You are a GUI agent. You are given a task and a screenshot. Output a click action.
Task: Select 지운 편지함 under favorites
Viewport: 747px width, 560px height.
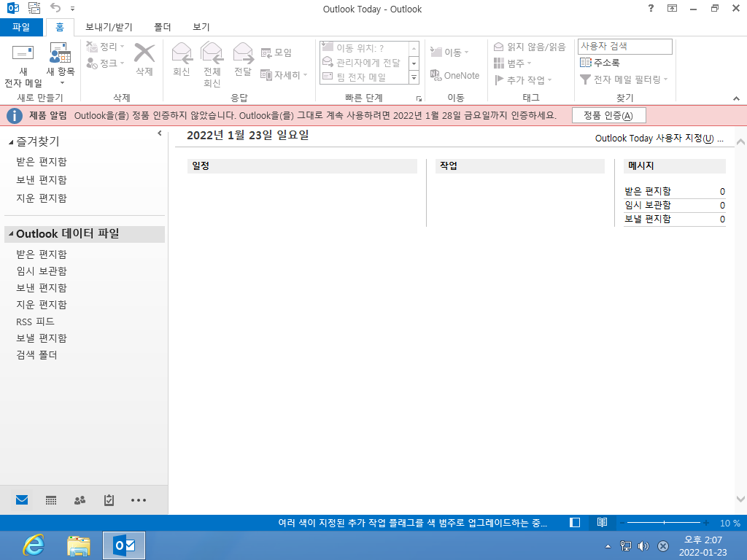pos(42,198)
